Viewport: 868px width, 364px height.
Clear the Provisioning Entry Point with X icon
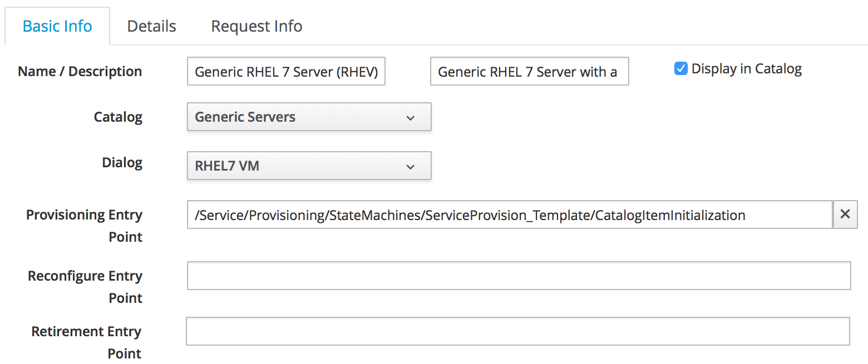tap(845, 215)
